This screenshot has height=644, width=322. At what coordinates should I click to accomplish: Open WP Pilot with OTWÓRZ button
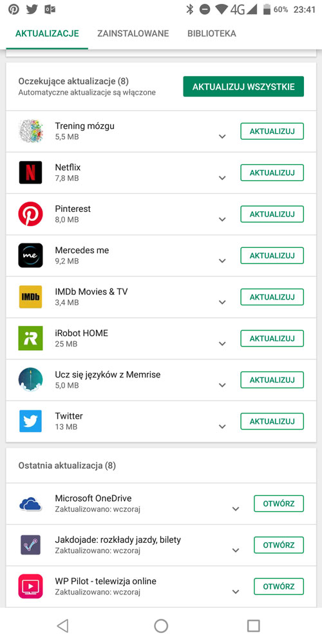279,587
